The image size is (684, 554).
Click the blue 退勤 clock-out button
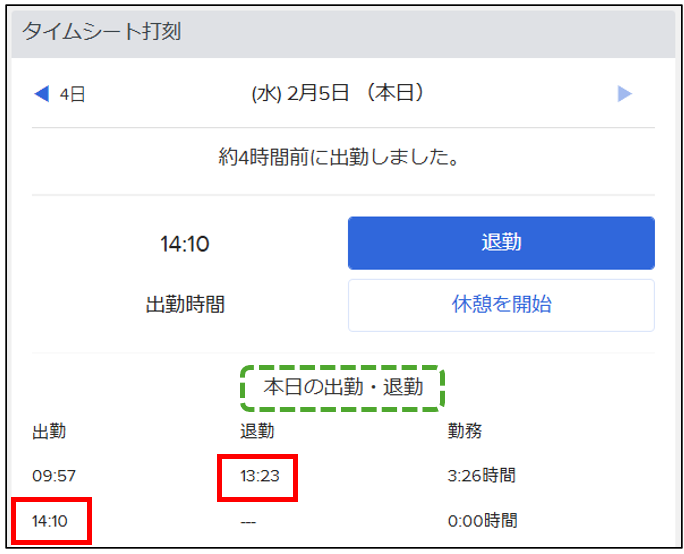(500, 243)
